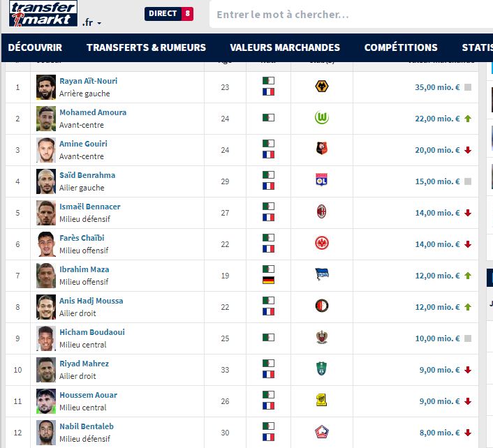This screenshot has width=493, height=448.
Task: Click the LOSC Lille club crest
Action: click(x=321, y=432)
